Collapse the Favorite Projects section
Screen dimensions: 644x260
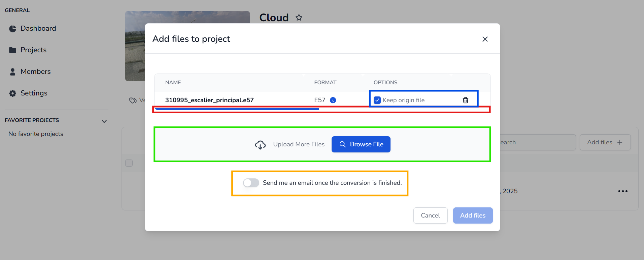coord(104,121)
